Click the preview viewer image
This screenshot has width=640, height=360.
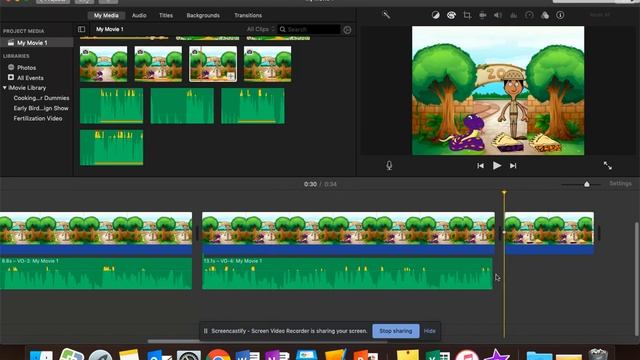498,91
